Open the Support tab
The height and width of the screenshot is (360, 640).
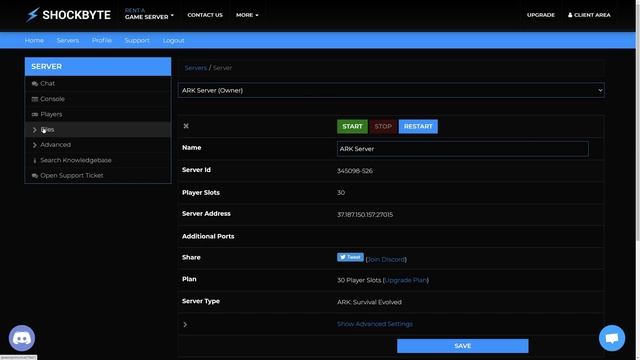click(137, 40)
